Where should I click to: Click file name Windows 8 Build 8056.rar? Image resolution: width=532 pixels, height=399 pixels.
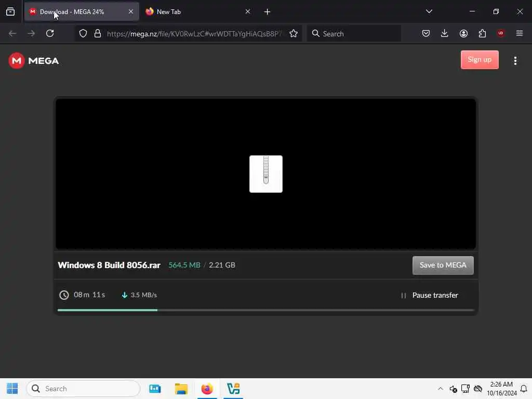109,265
